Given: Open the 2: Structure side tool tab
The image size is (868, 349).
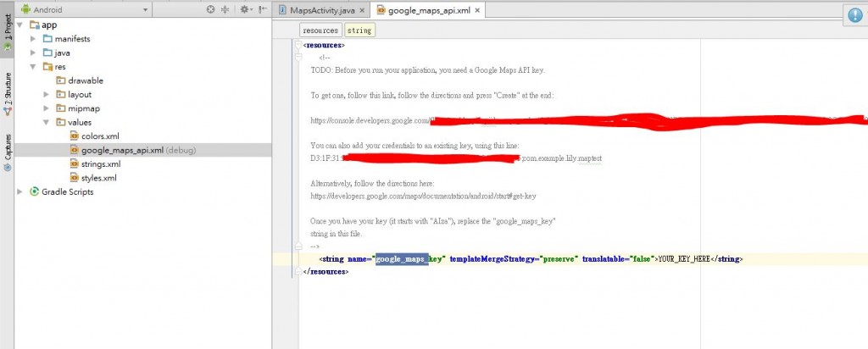Looking at the screenshot, I should click(x=7, y=94).
